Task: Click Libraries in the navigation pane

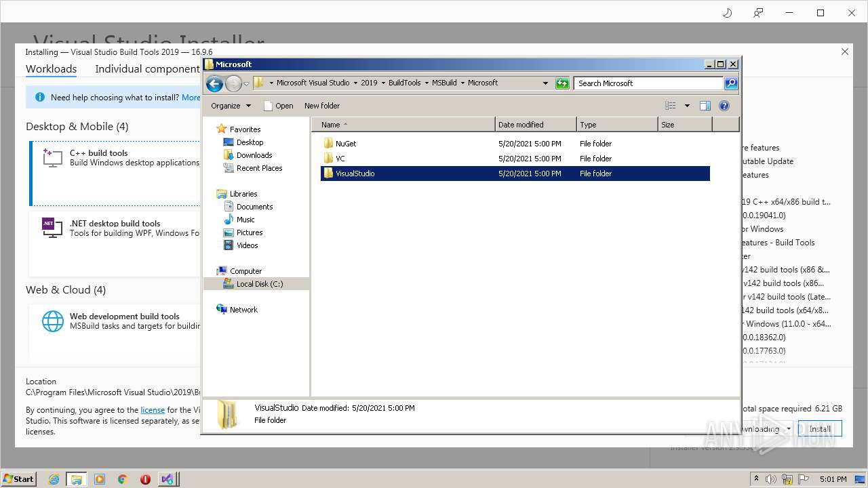Action: [243, 194]
